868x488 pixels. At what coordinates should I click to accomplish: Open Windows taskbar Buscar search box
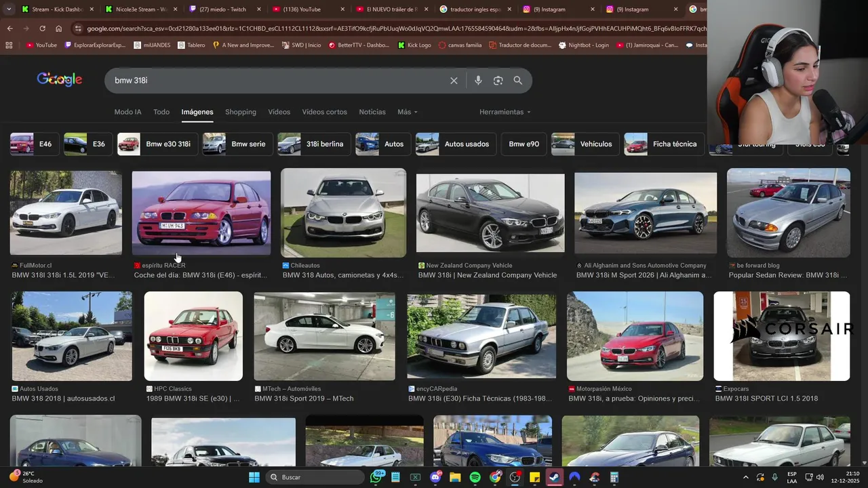(315, 477)
